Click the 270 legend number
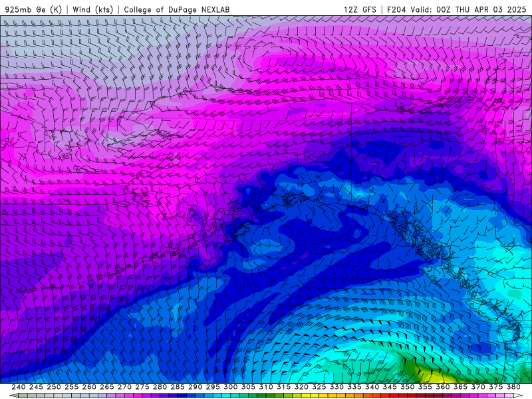 click(124, 387)
